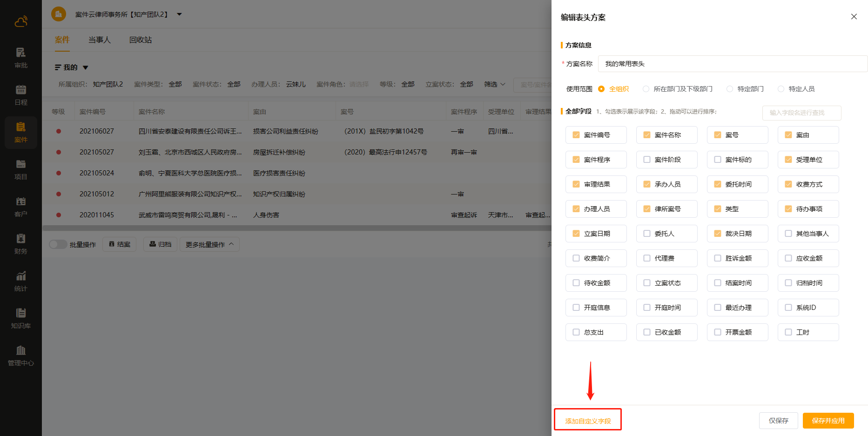Open the 客户 clients sidebar icon
Screen dimensions: 868x436
click(20, 207)
